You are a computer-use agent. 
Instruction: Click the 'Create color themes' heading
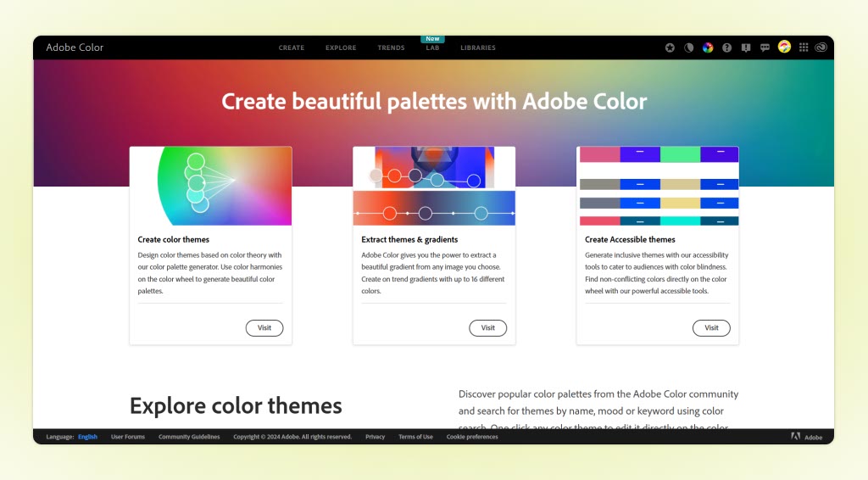(x=173, y=240)
